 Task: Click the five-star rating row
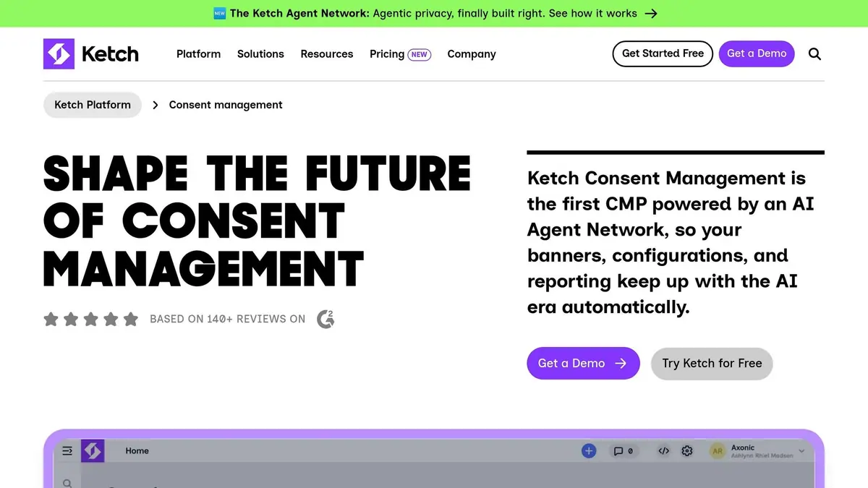[x=90, y=319]
